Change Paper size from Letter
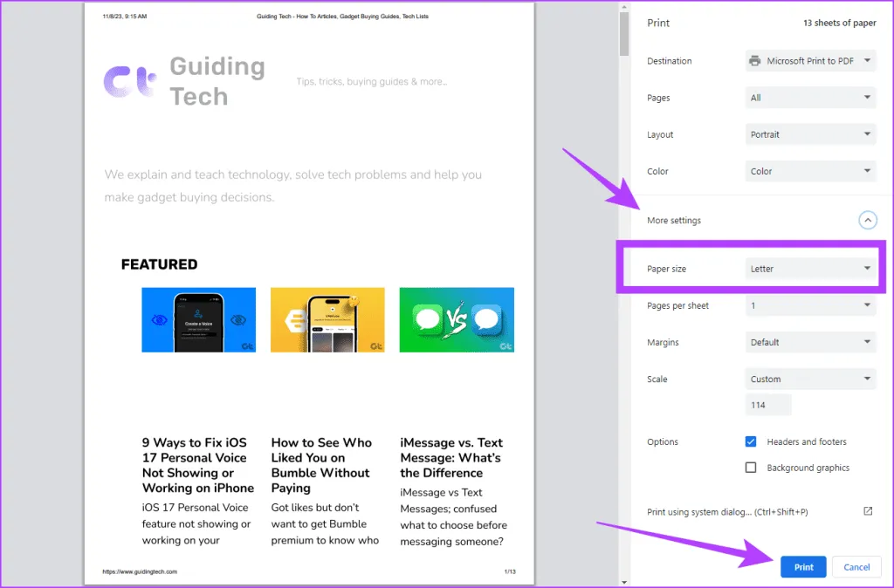 click(810, 269)
